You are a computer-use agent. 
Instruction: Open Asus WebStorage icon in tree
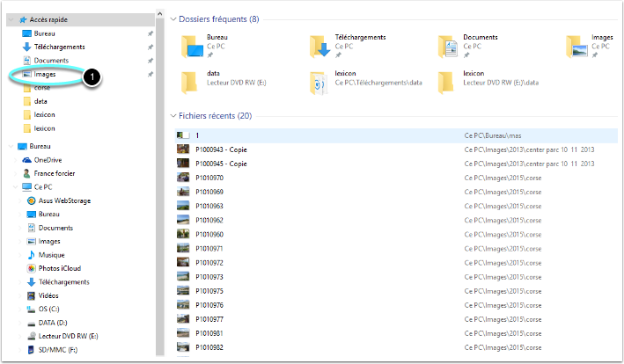(x=32, y=200)
